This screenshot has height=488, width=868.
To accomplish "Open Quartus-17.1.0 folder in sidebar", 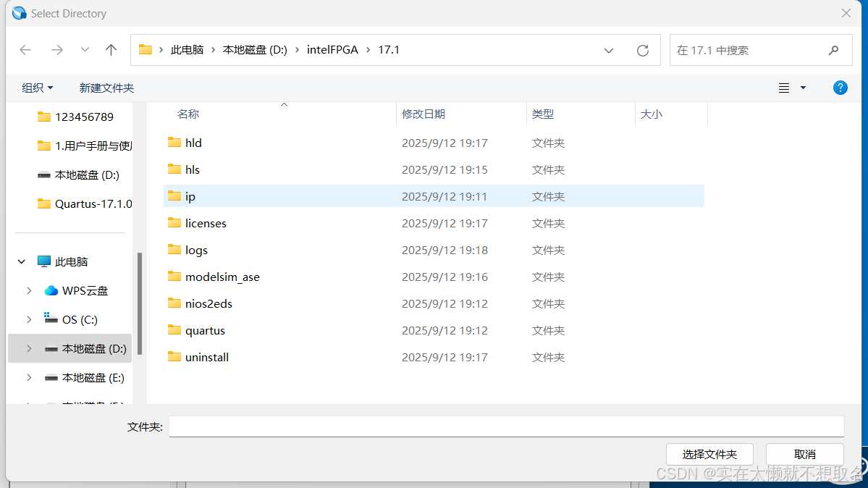I will pos(84,204).
